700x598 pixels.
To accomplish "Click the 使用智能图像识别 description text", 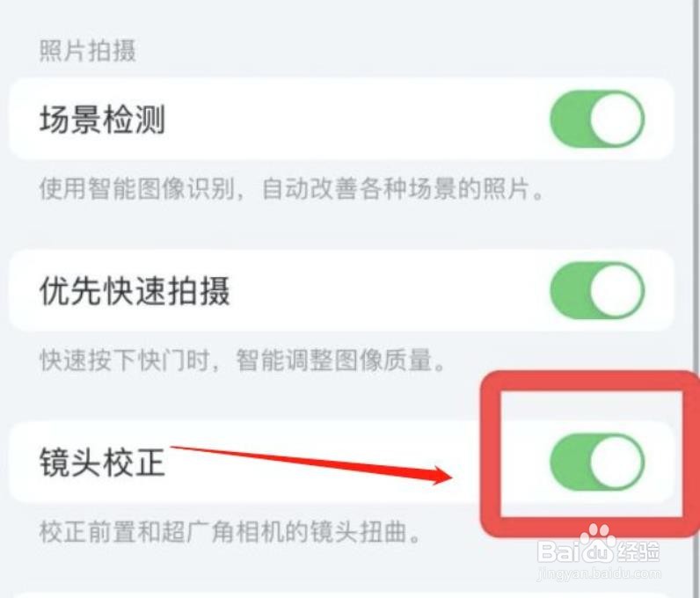I will point(291,188).
